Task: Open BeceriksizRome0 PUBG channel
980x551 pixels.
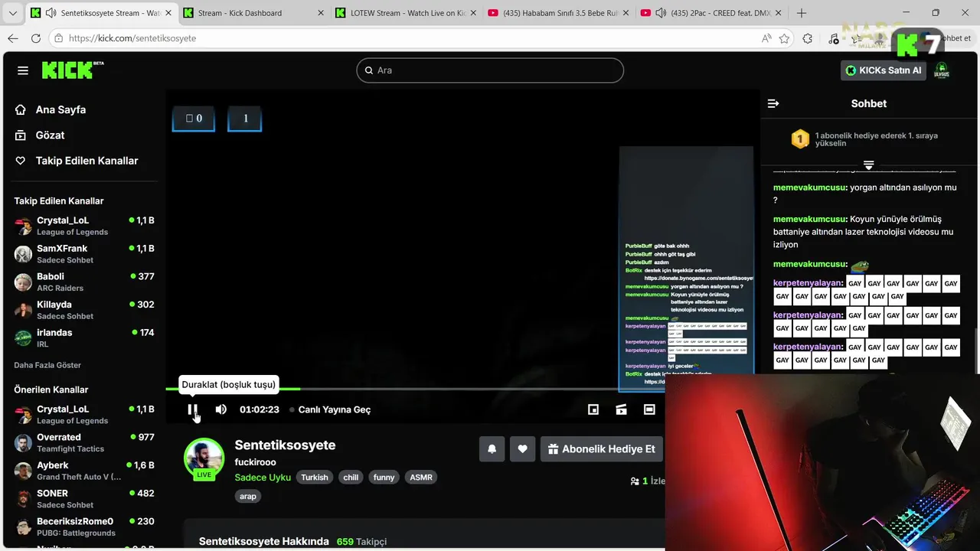Action: tap(84, 527)
